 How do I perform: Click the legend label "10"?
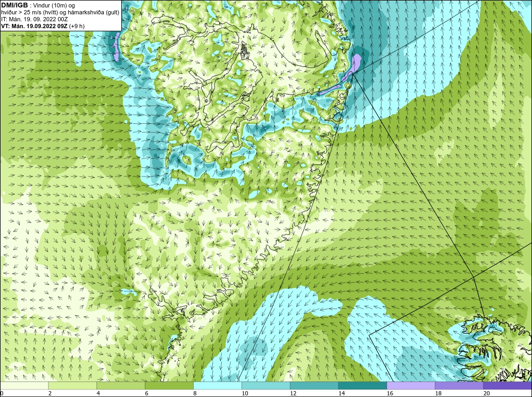point(245,393)
